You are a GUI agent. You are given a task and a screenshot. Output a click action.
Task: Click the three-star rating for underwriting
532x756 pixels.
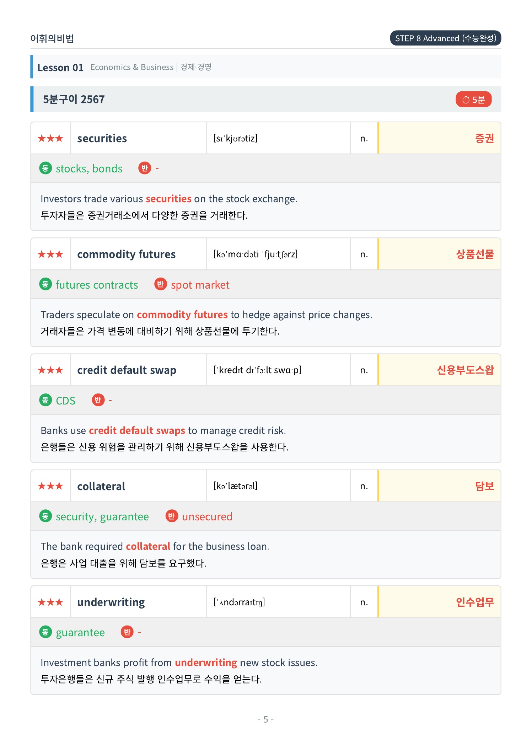[x=50, y=602]
